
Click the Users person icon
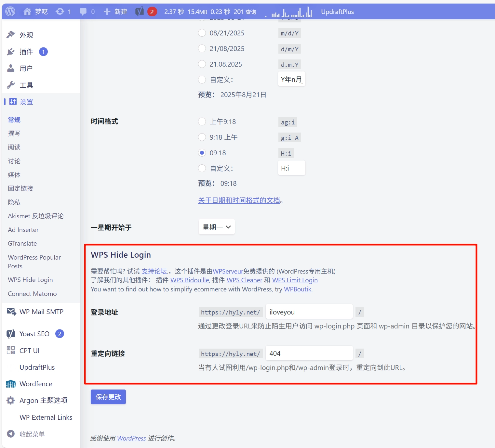point(11,68)
